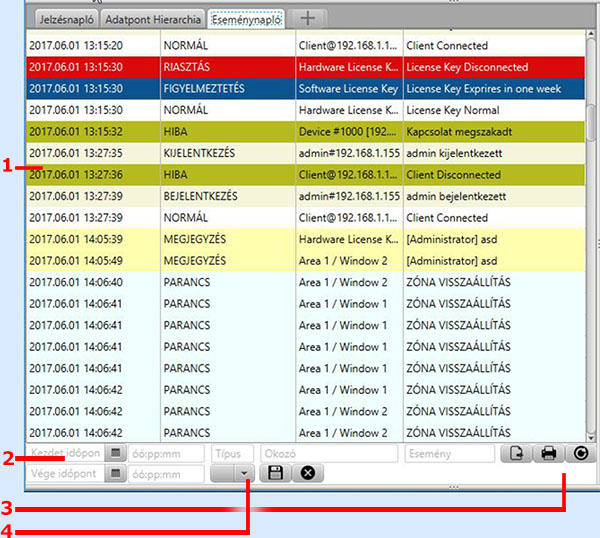Click the Okozó filter field
600x538 pixels.
click(x=330, y=454)
